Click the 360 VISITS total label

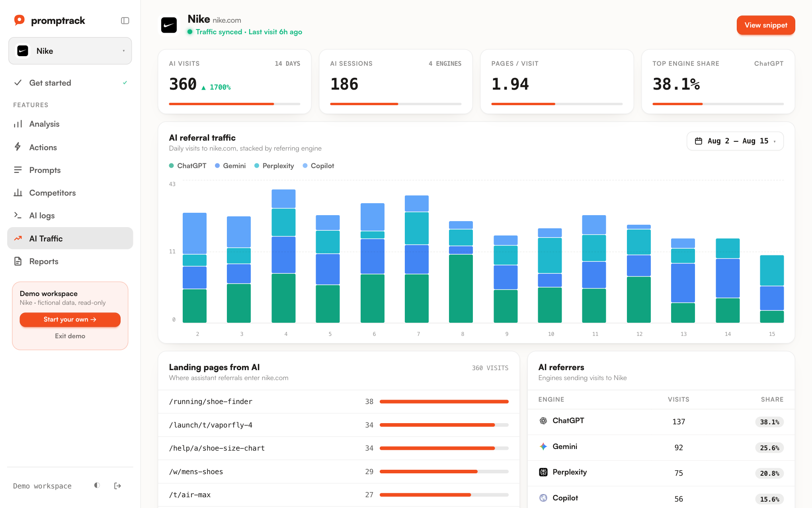(x=490, y=368)
